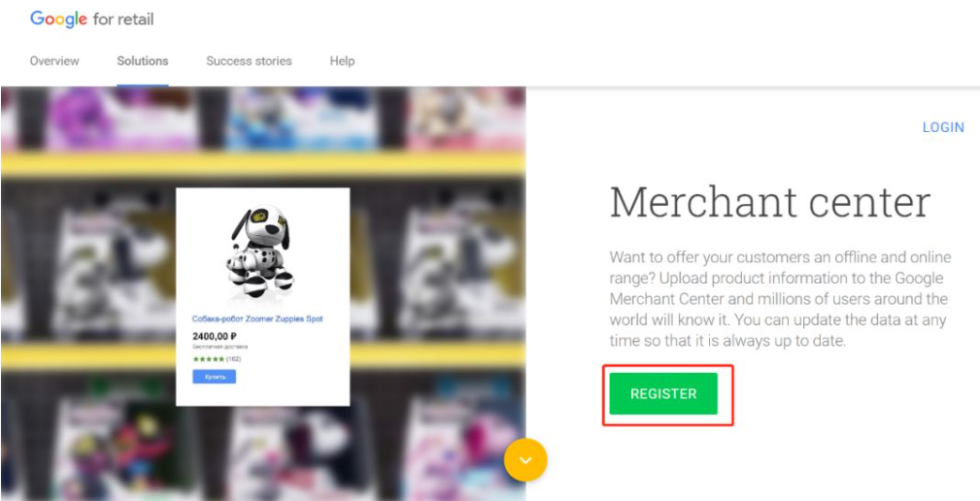Click the Merchant center heading

770,202
